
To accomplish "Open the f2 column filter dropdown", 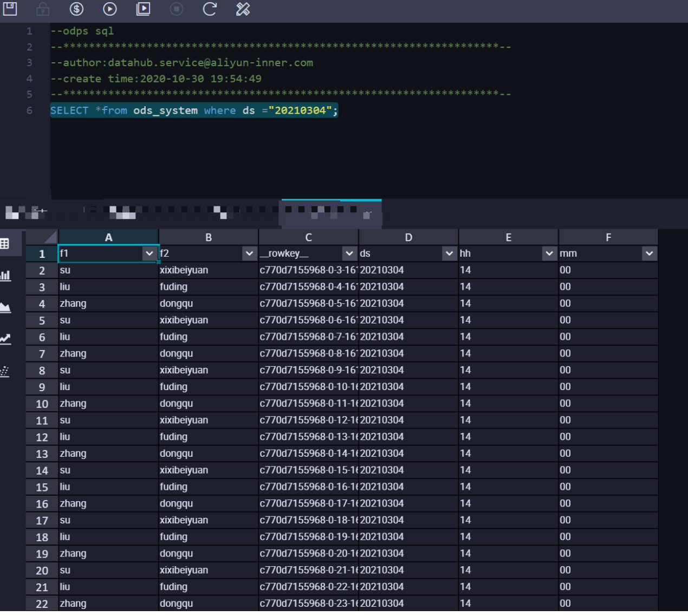I will [249, 254].
